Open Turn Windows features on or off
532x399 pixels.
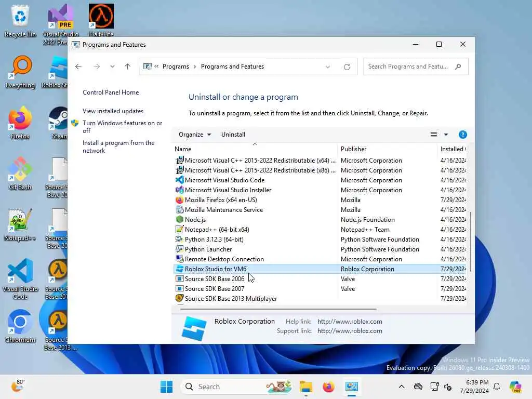[x=122, y=127]
